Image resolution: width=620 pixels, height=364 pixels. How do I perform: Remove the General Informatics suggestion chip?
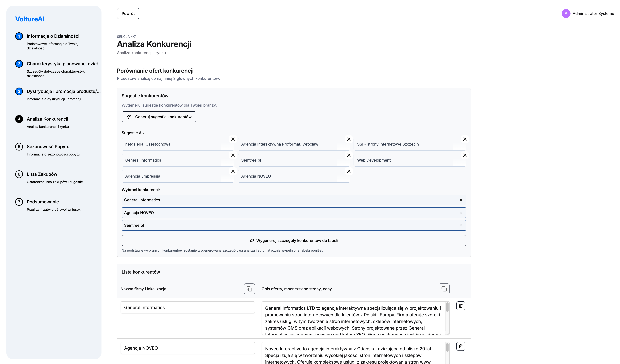tap(233, 155)
